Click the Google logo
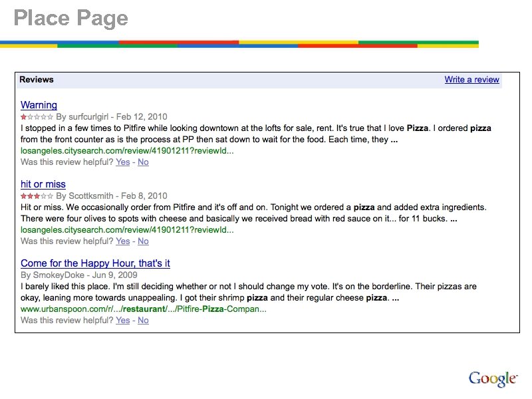This screenshot has width=532, height=399. 493,378
